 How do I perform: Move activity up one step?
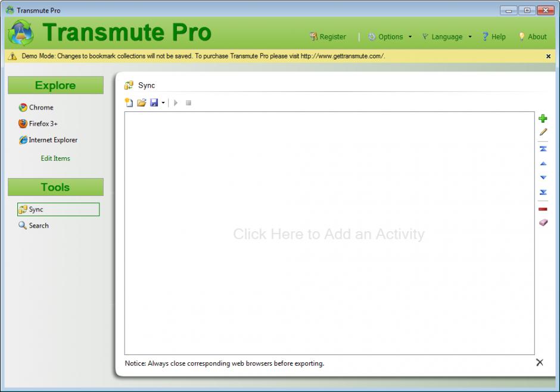(x=543, y=163)
